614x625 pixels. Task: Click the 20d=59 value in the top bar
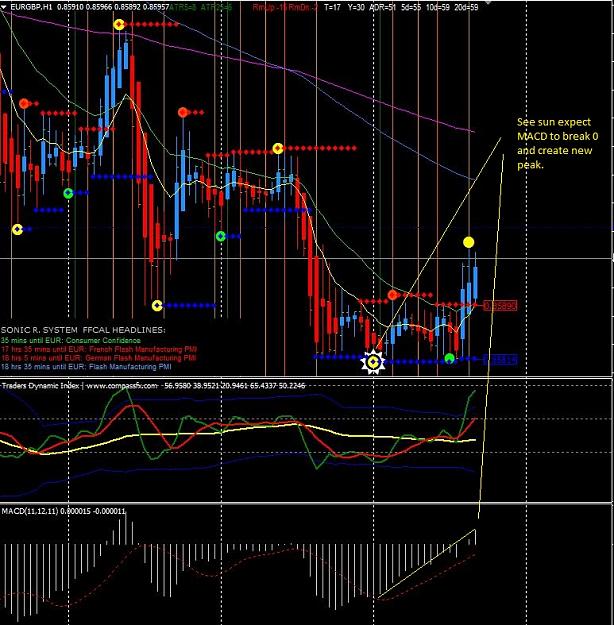click(466, 7)
